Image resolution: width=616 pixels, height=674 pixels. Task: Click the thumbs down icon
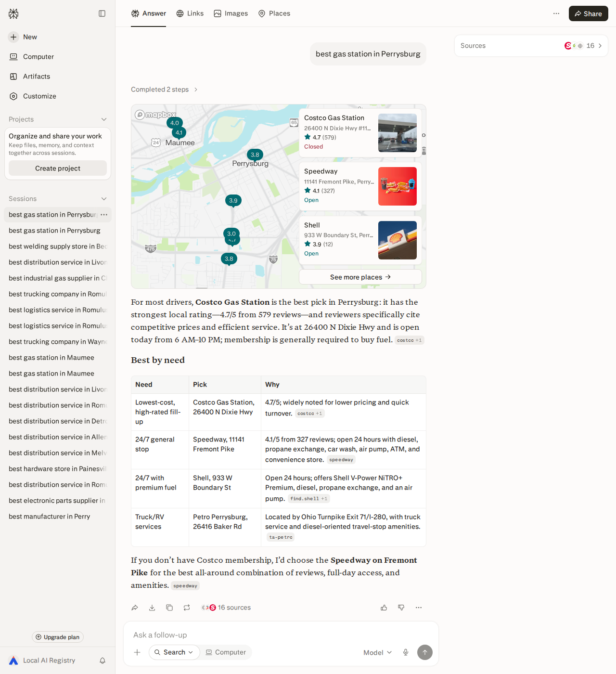[x=401, y=608]
